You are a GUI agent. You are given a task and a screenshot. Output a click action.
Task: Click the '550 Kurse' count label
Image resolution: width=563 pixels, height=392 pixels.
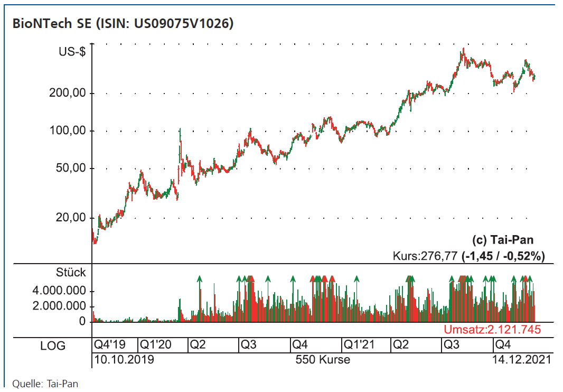(323, 359)
